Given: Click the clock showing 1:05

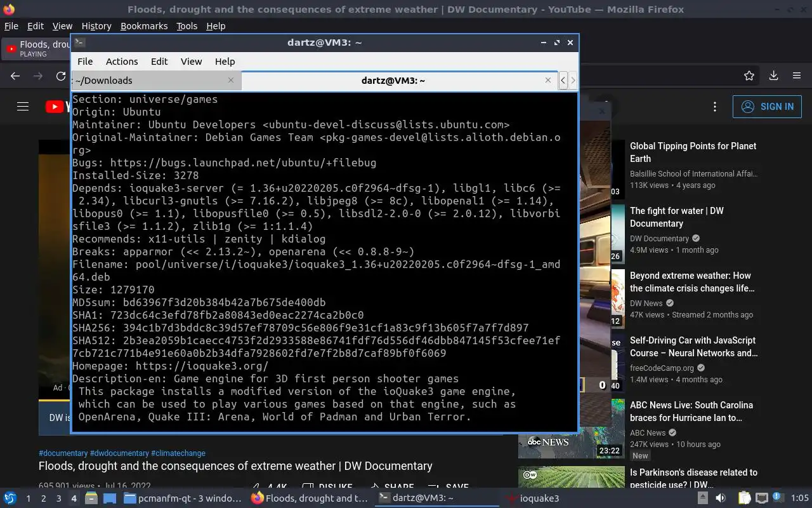Looking at the screenshot, I should coord(799,498).
